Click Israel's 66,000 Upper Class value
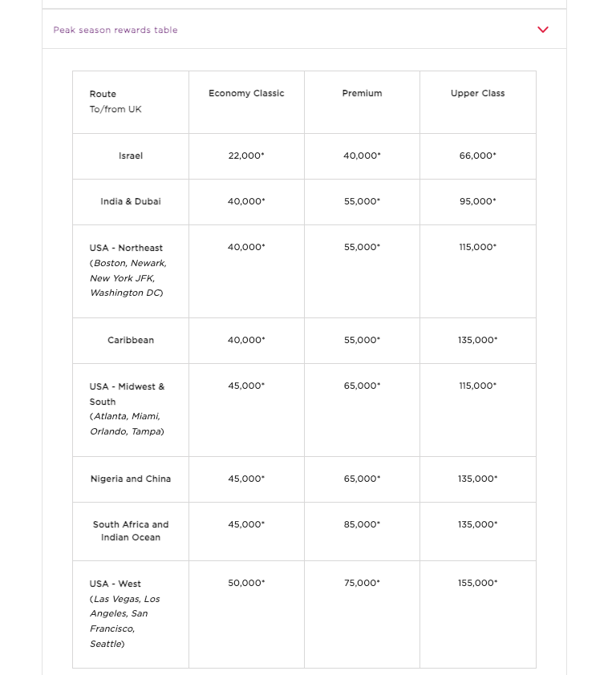616x675 pixels. pyautogui.click(x=477, y=156)
